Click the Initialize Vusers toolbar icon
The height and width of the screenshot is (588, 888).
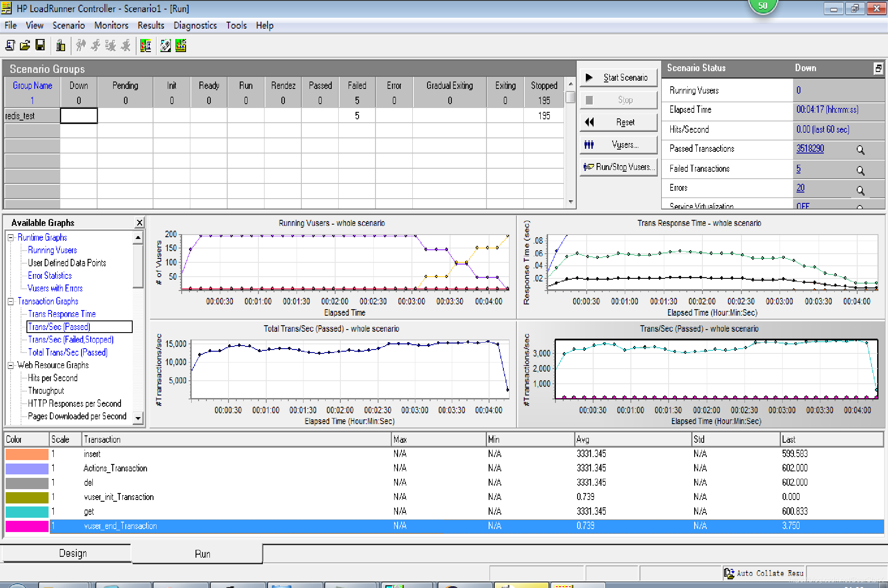tap(81, 46)
